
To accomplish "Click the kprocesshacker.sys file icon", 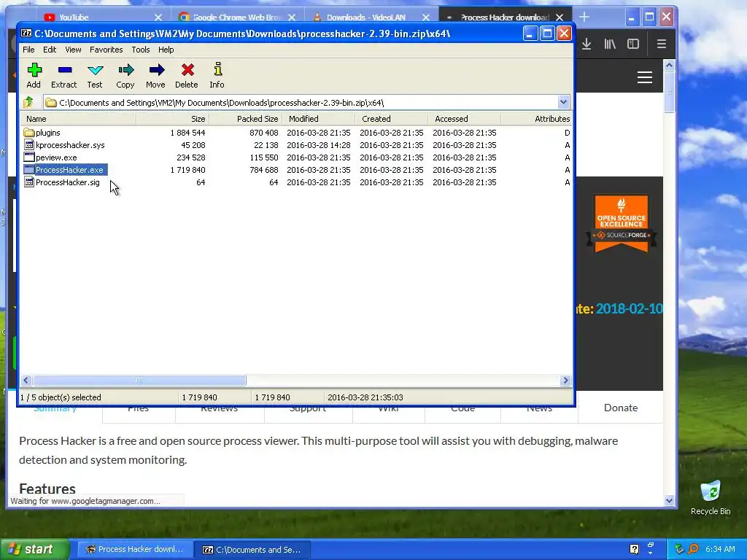I will 29,145.
